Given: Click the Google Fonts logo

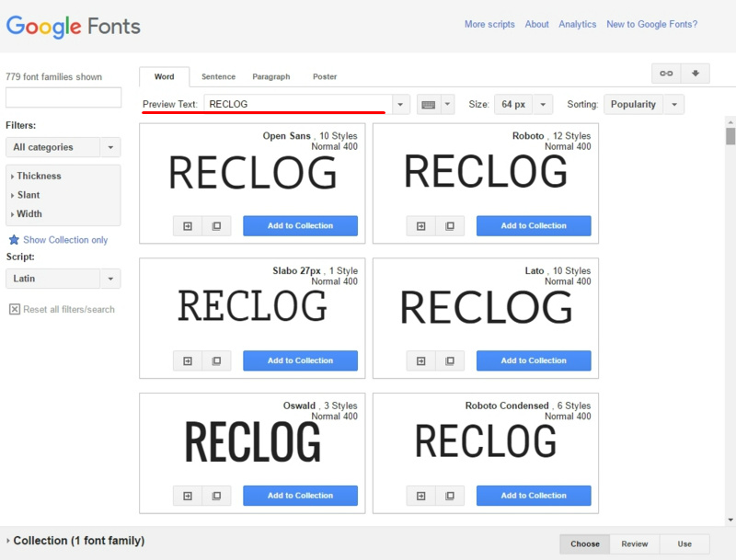Looking at the screenshot, I should click(x=74, y=25).
